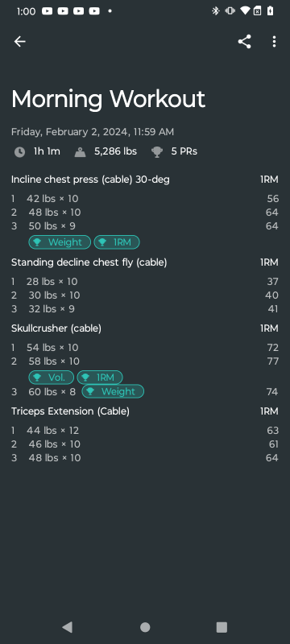Screen dimensions: 290x644
Task: Open Incline chest press (cable) 30-deg exercise
Action: pos(90,180)
